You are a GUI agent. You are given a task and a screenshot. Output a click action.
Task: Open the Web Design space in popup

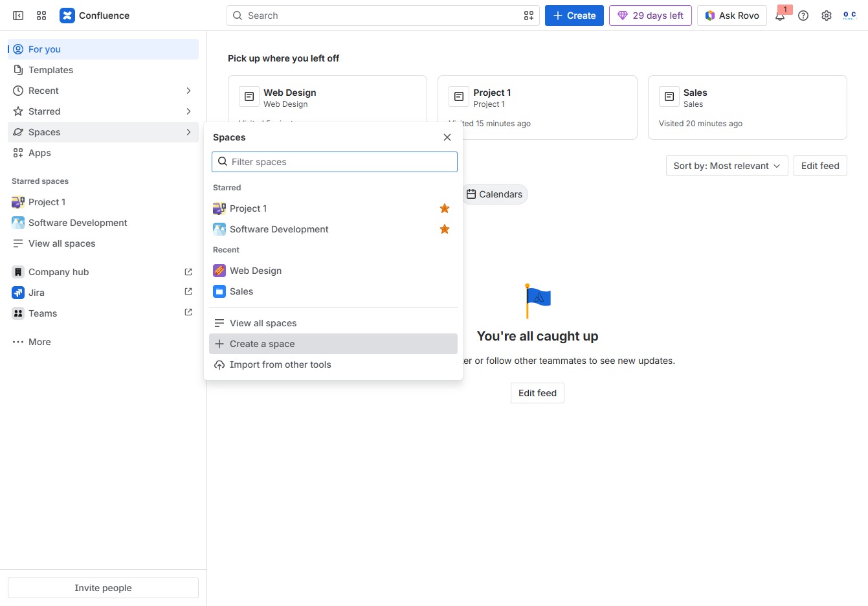pos(333,271)
